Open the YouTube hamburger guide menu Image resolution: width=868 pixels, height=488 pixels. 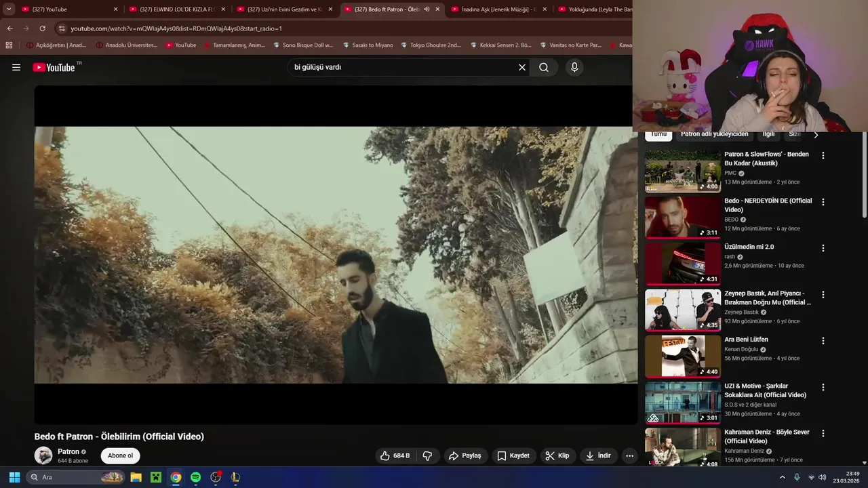[x=16, y=67]
